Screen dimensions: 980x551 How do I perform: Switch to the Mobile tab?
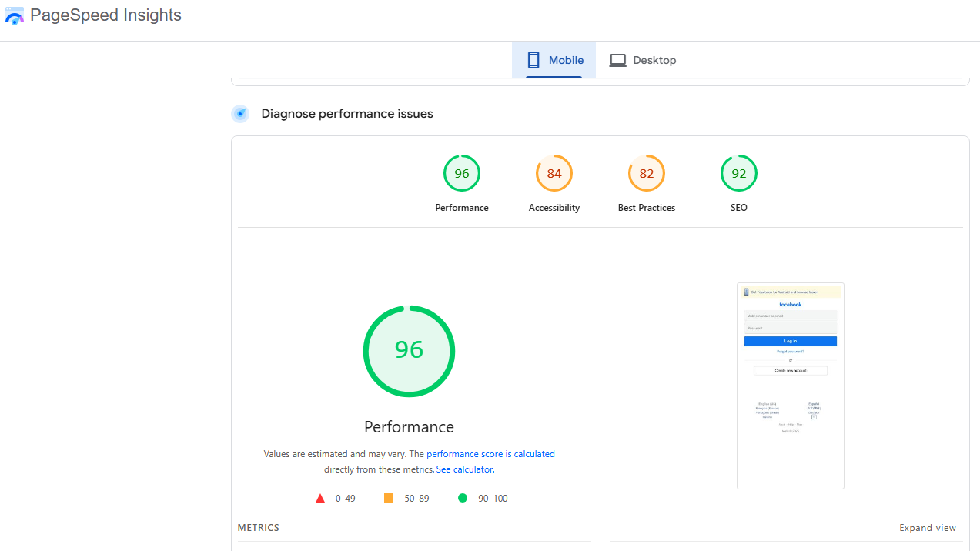(x=554, y=60)
